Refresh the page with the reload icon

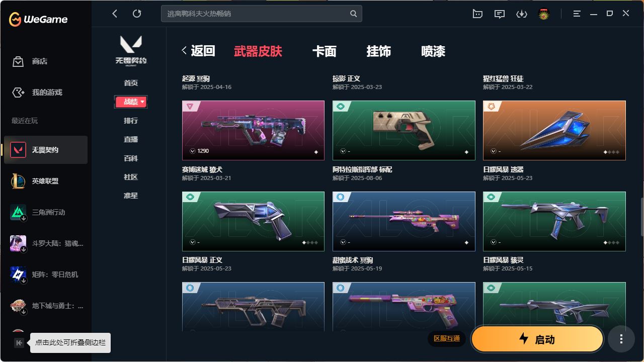click(137, 14)
